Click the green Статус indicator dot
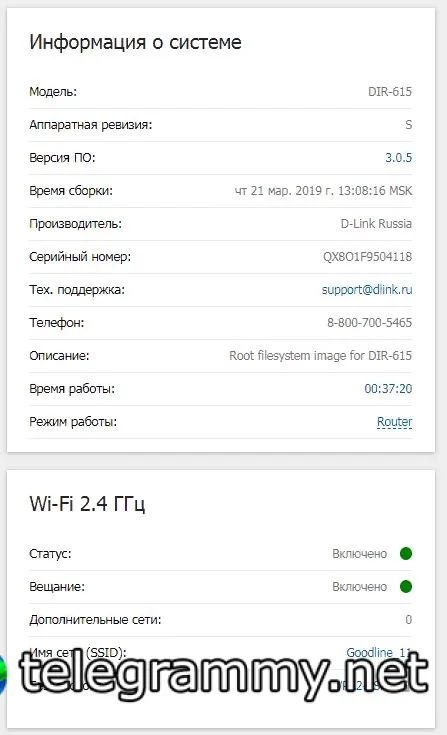The image size is (447, 735). click(406, 554)
